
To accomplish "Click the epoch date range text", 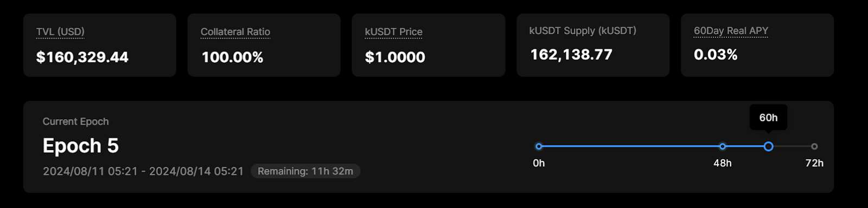I will pos(143,171).
